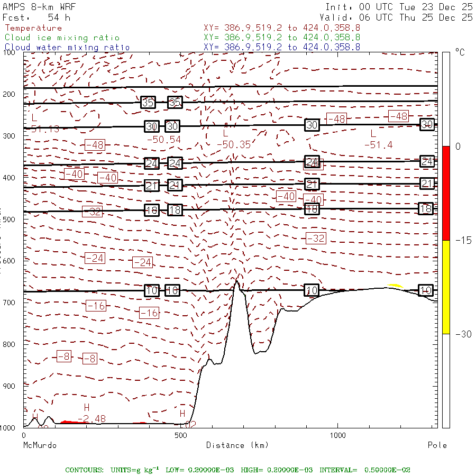The height and width of the screenshot is (476, 476).
Task: Click the "700" pressure axis tick label
Action: pos(9,303)
